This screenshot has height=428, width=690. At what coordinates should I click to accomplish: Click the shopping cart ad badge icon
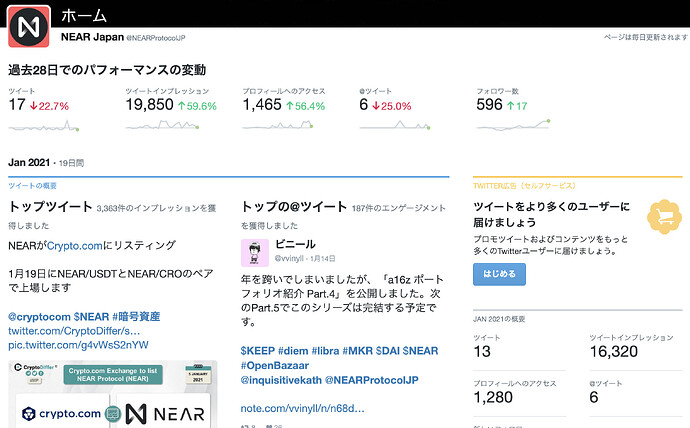pyautogui.click(x=664, y=216)
